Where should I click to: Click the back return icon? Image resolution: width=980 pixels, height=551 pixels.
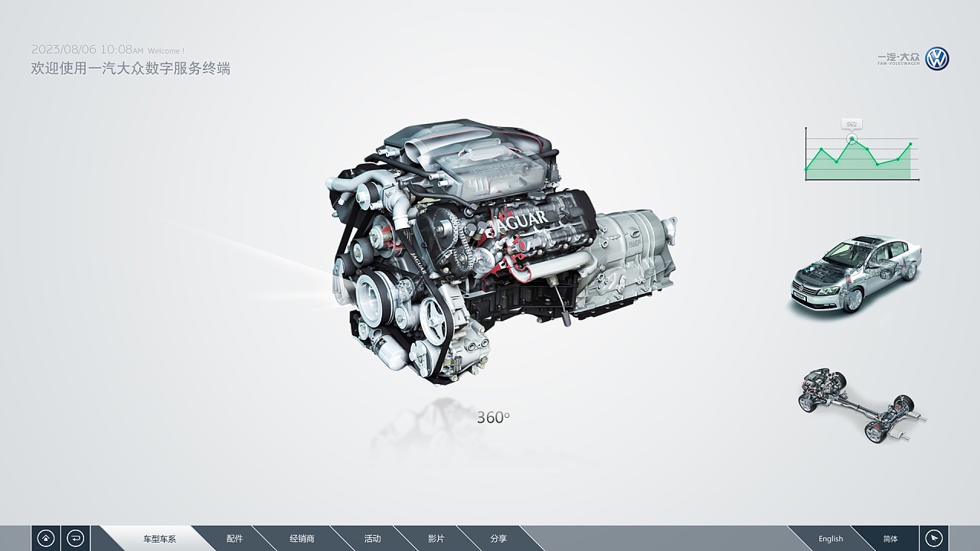coord(75,538)
